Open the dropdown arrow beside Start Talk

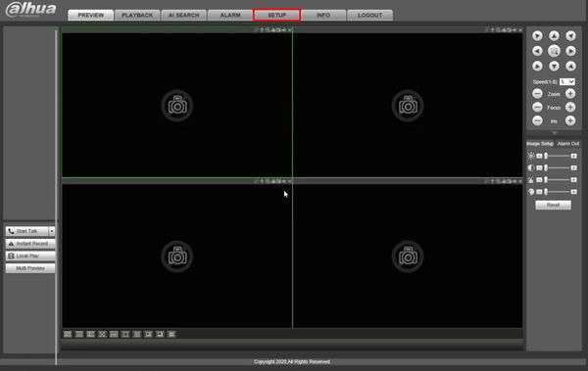pyautogui.click(x=52, y=231)
